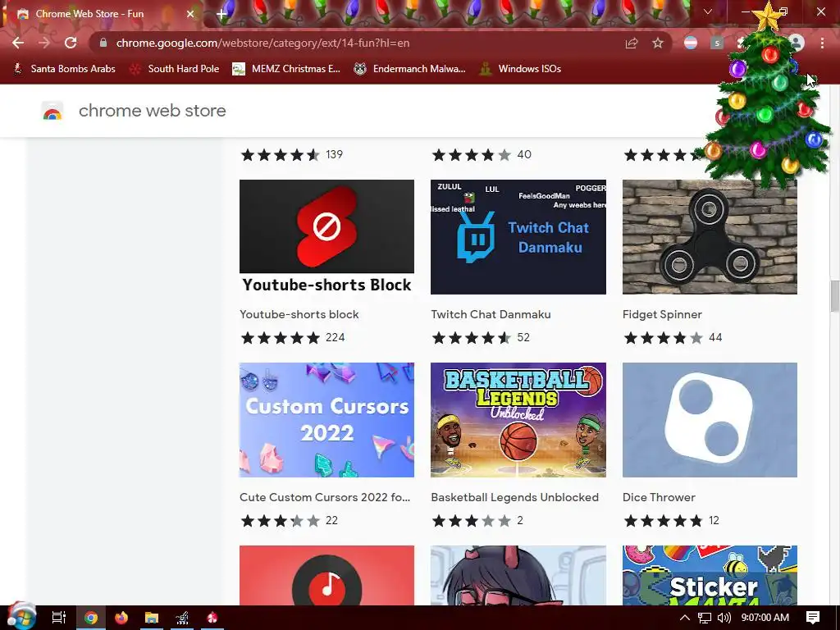Viewport: 840px width, 630px height.
Task: Open the Custom Cursors 2022 thumbnail
Action: (x=326, y=420)
